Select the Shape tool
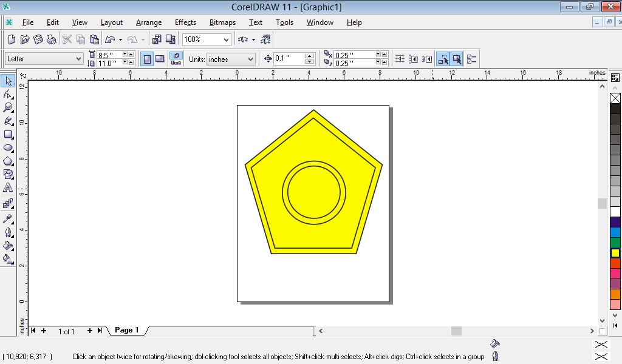The image size is (622, 364). [8, 94]
